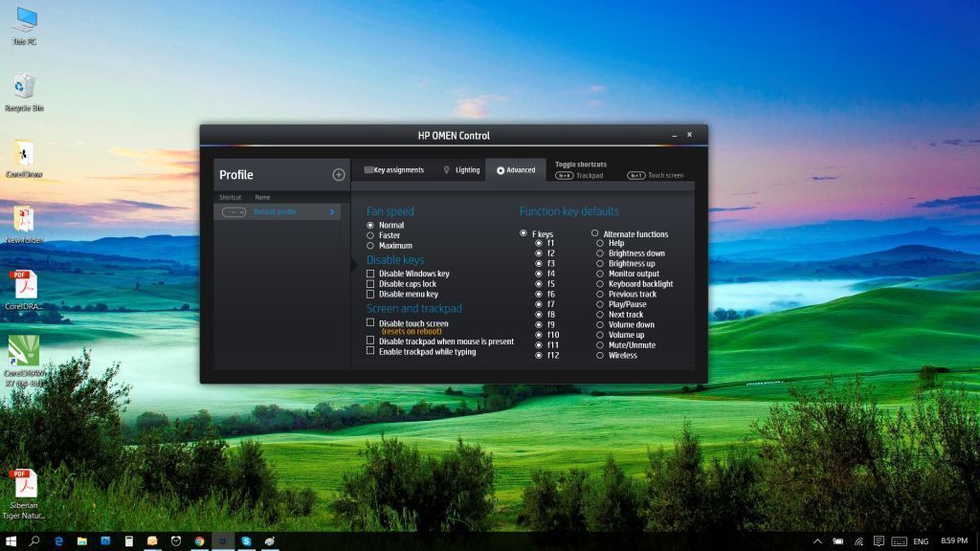Open the 8:59 PM taskbar clock
The width and height of the screenshot is (980, 551).
[x=954, y=541]
